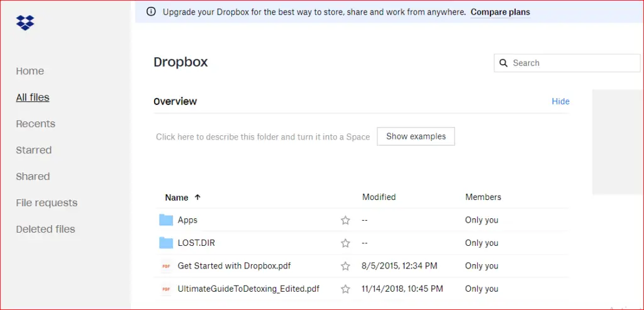Click the Modified column header
The width and height of the screenshot is (644, 310).
[379, 197]
